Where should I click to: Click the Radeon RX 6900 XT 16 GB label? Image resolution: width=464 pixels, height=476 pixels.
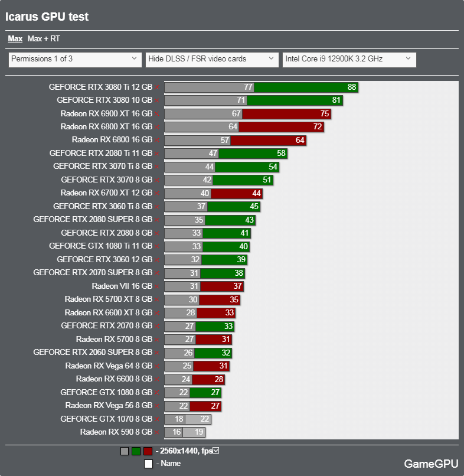[106, 113]
